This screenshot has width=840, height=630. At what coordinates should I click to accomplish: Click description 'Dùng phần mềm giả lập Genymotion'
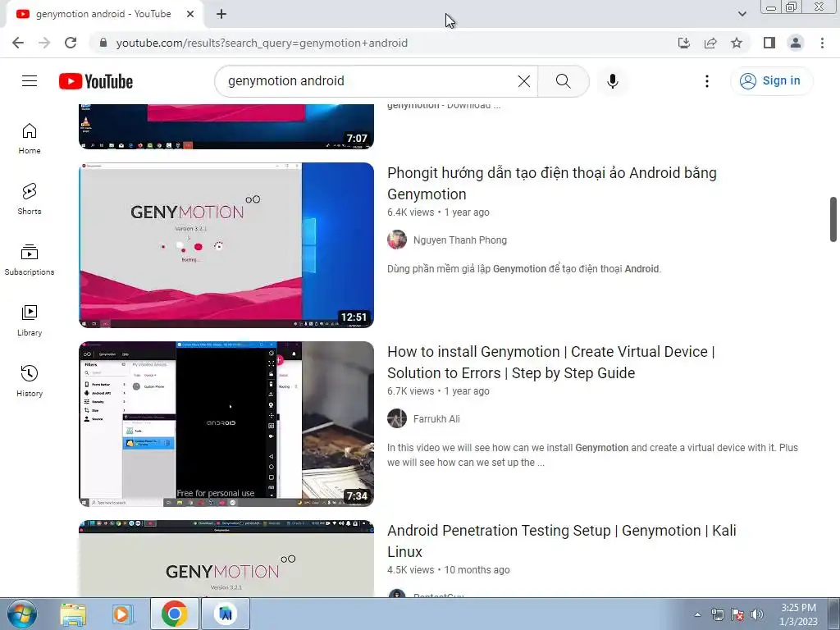click(x=524, y=269)
